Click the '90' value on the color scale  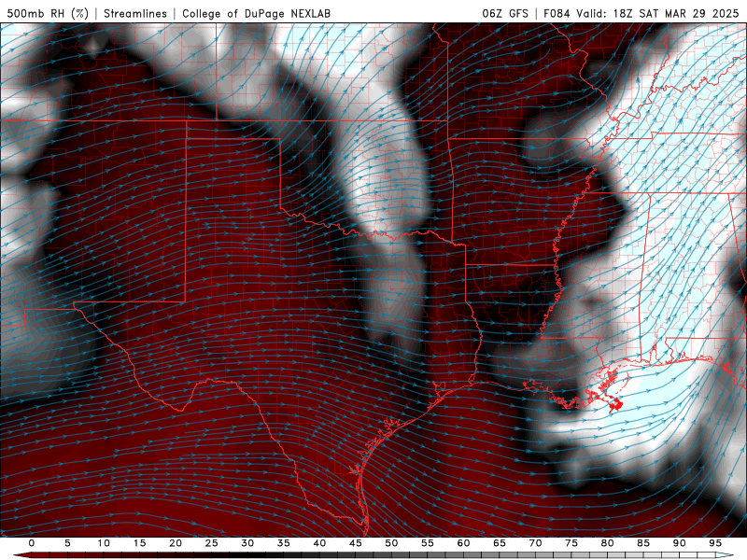click(680, 543)
